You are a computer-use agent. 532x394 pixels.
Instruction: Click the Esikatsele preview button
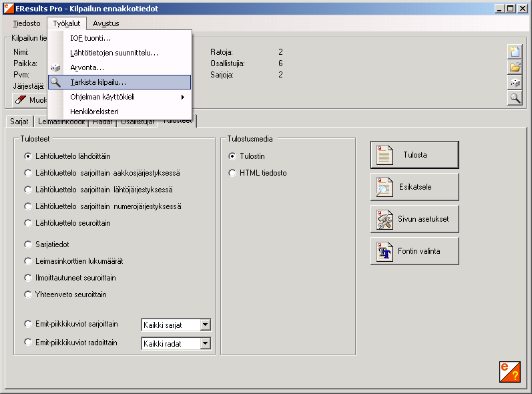point(415,187)
